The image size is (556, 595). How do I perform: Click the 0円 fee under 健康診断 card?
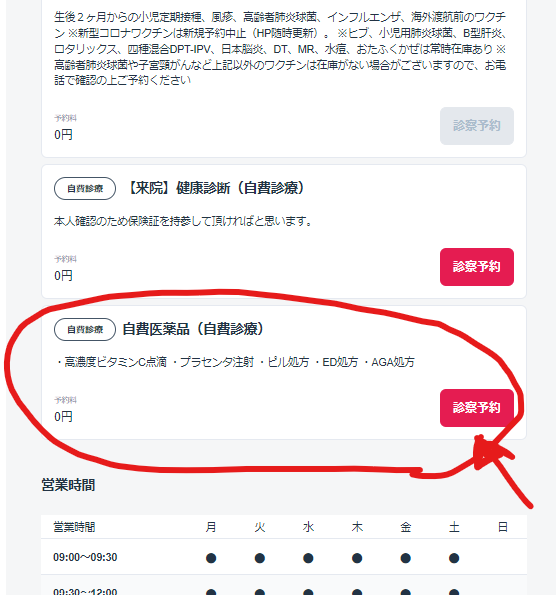(63, 276)
